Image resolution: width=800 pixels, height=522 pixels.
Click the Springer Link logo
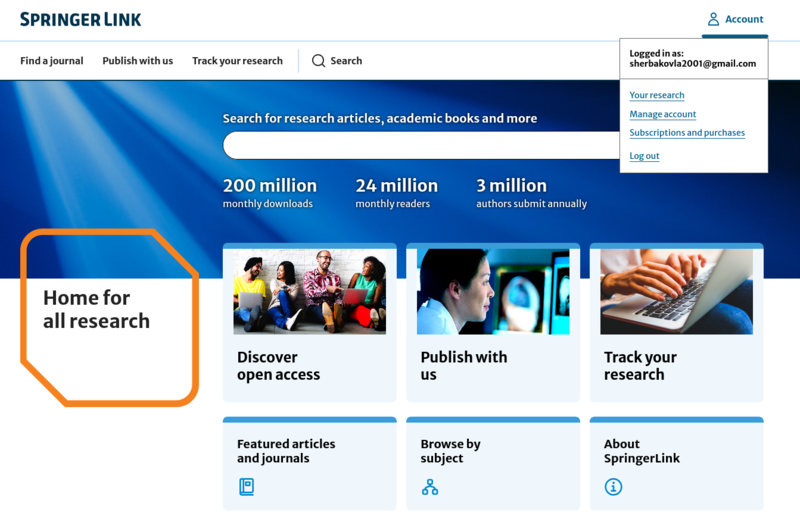81,19
